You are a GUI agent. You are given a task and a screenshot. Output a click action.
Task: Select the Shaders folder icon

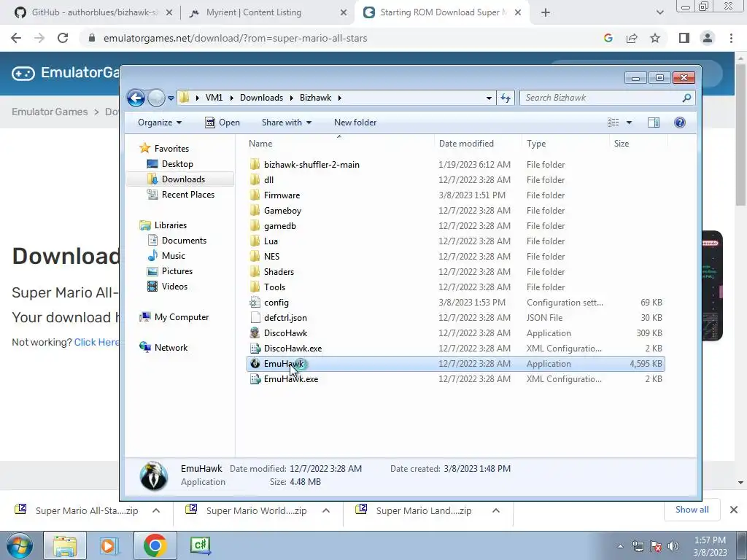coord(255,272)
